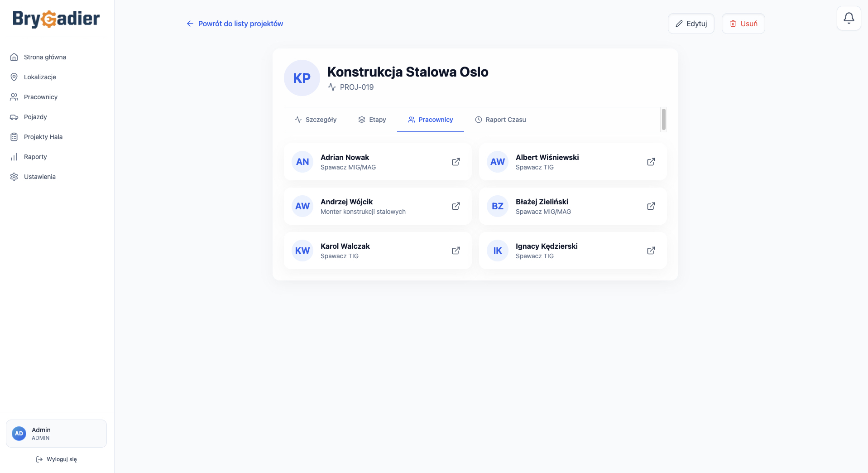Click the KW avatar of Karol Walczak
Viewport: 868px width, 473px height.
pyautogui.click(x=302, y=251)
